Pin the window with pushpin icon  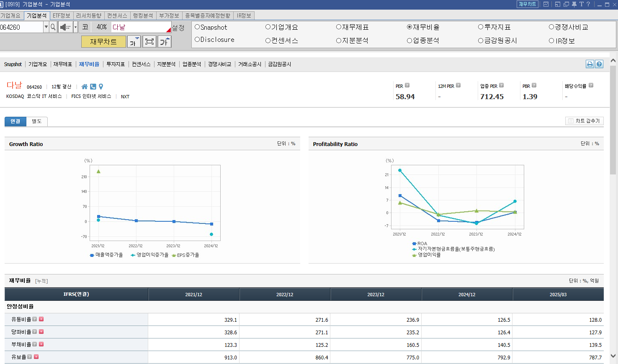(x=574, y=4)
